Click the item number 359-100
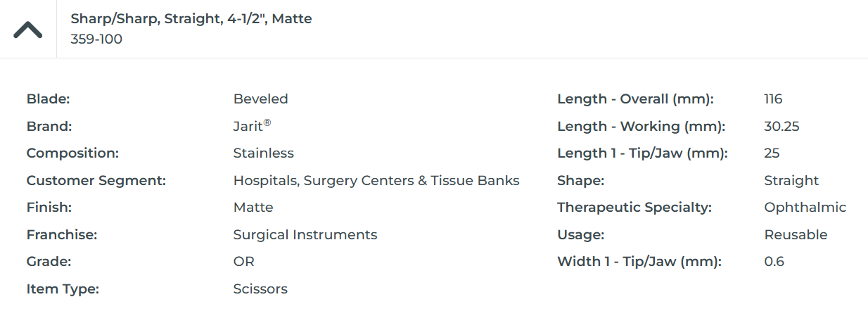Screen dimensions: 868x316 pos(96,39)
